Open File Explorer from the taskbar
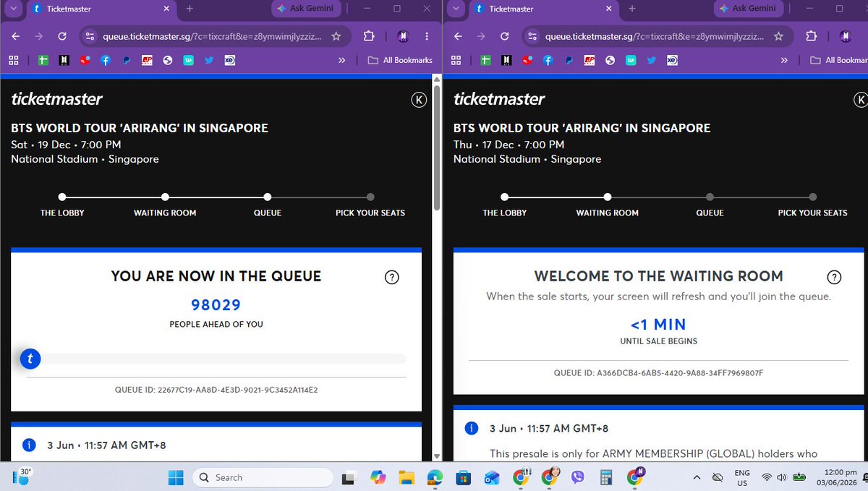Image resolution: width=868 pixels, height=491 pixels. 407,477
